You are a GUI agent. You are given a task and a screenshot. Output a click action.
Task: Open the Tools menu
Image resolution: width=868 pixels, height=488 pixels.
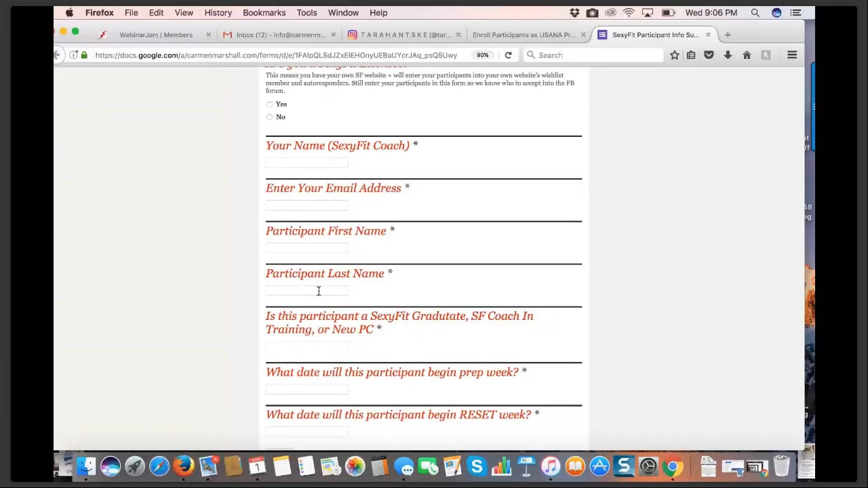(x=307, y=13)
